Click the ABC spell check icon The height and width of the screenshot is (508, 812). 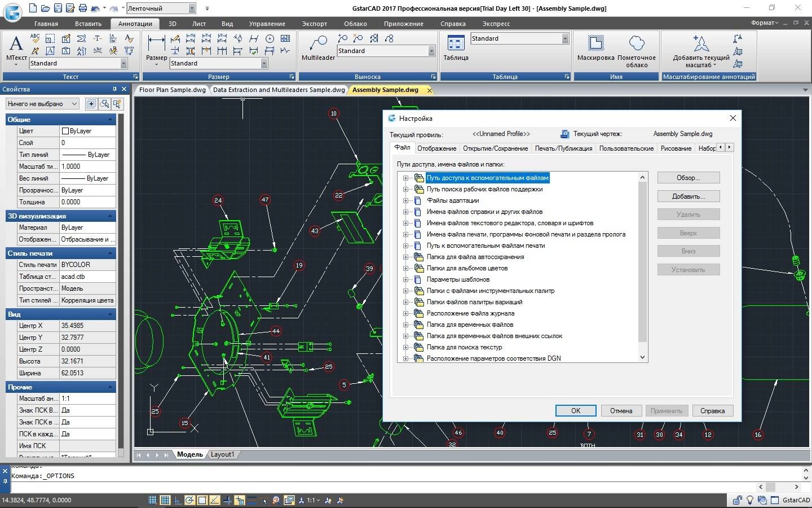[35, 38]
